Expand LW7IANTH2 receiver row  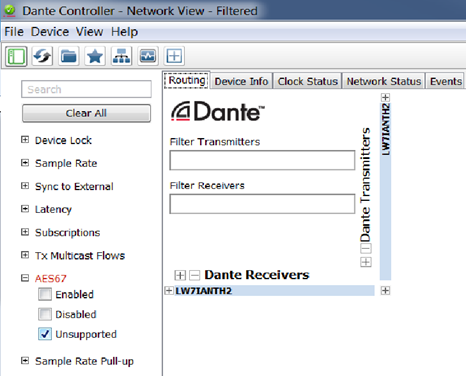(x=169, y=291)
